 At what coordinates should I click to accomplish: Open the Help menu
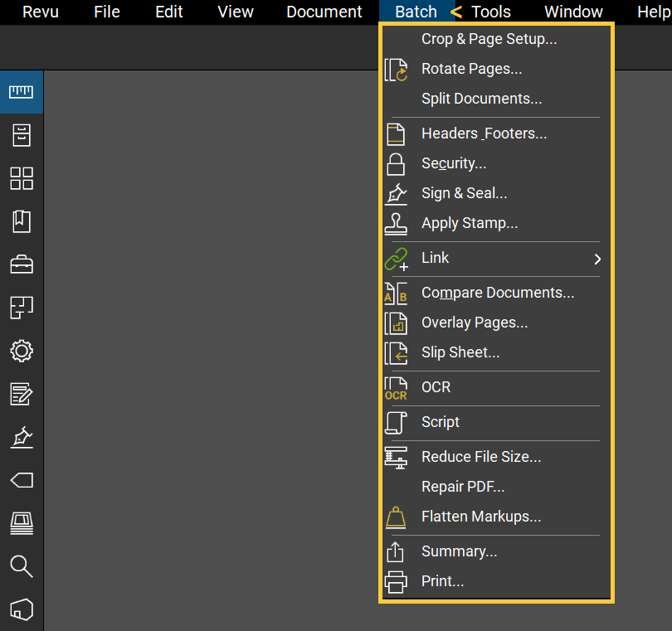point(653,12)
